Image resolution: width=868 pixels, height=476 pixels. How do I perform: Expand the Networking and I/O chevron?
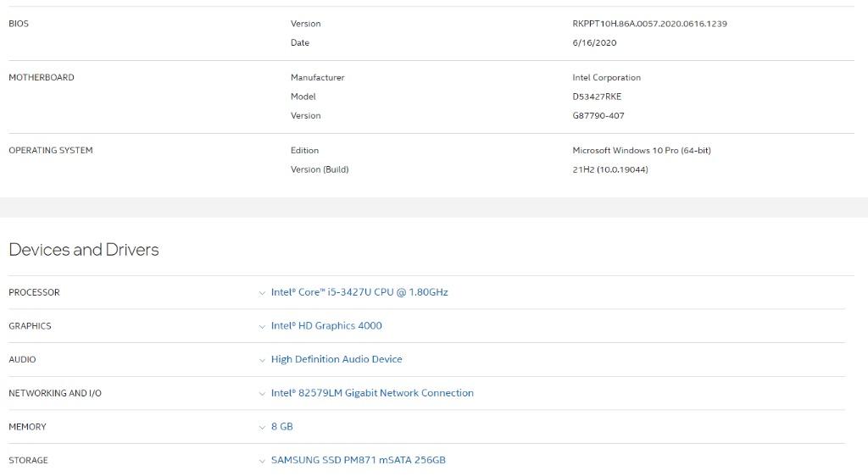[x=262, y=394]
